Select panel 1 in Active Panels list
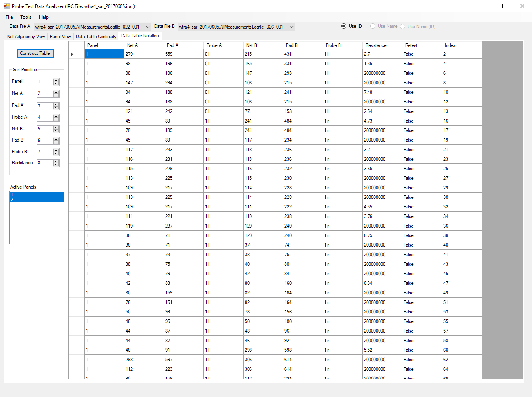The image size is (532, 397). click(37, 195)
